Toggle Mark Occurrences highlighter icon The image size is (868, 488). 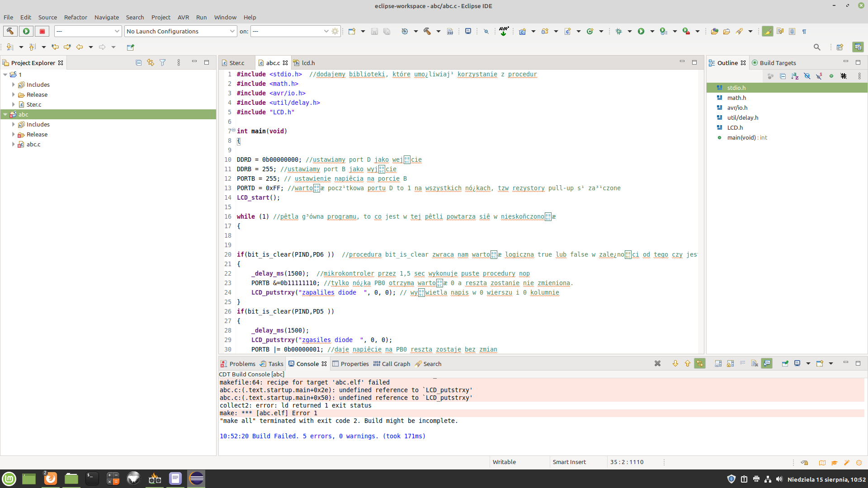(767, 31)
